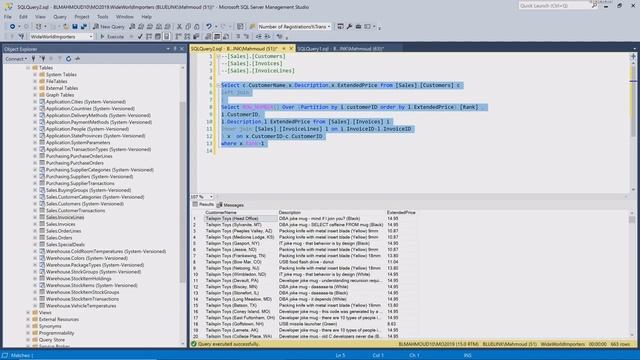Screen dimensions: 640x360
Task: Click Connect Object Explorer plug icon
Action: tap(33, 59)
